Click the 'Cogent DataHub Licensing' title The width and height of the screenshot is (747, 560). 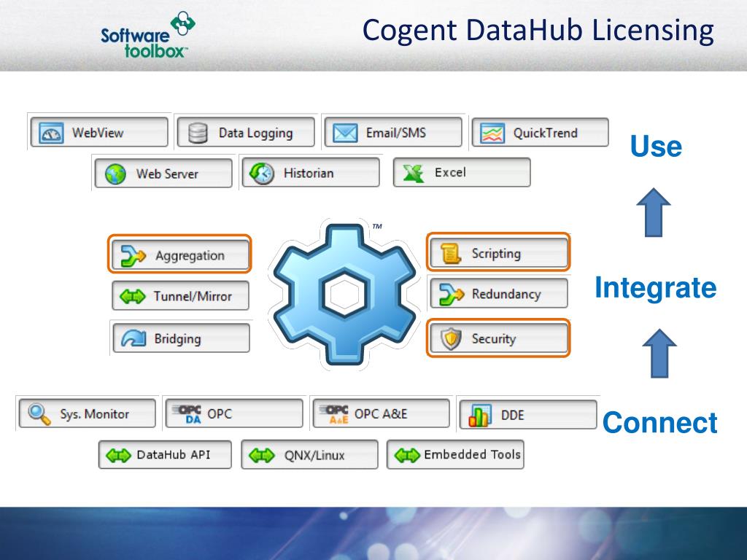pyautogui.click(x=538, y=31)
